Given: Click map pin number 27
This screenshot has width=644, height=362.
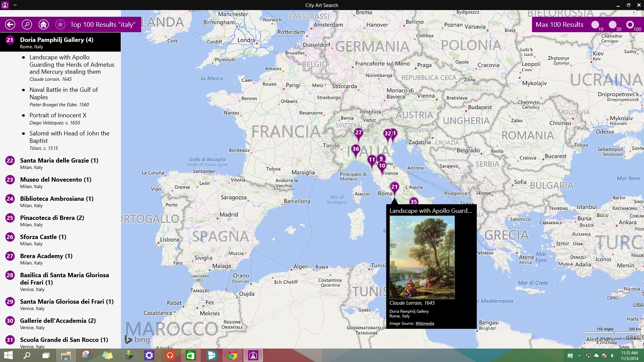Looking at the screenshot, I should pyautogui.click(x=358, y=133).
